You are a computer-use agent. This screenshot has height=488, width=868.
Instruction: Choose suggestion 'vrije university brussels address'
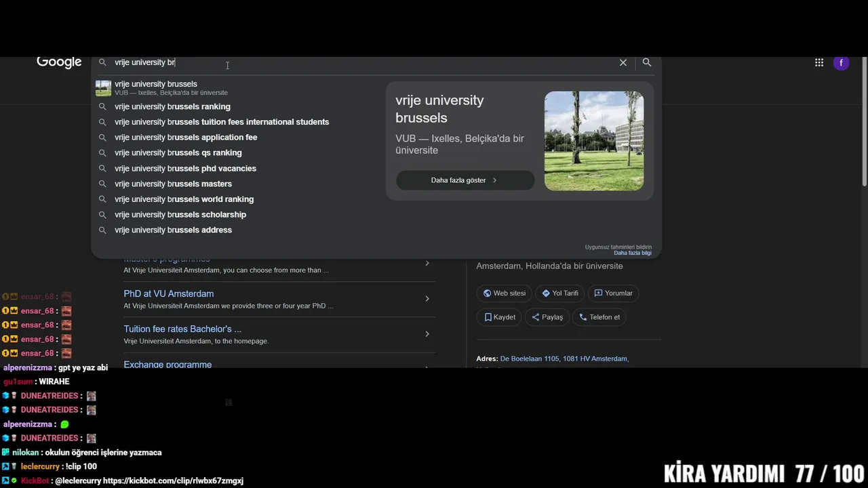pos(173,230)
